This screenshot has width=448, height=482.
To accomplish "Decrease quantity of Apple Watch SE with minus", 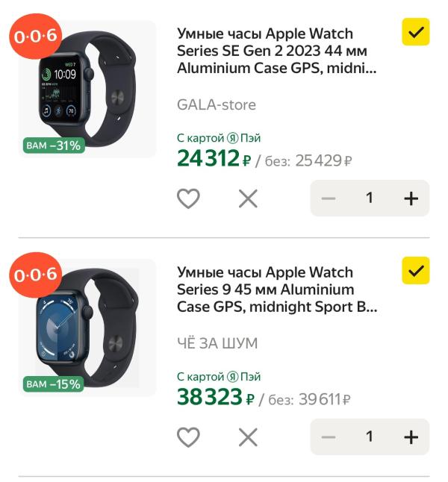I will 329,198.
